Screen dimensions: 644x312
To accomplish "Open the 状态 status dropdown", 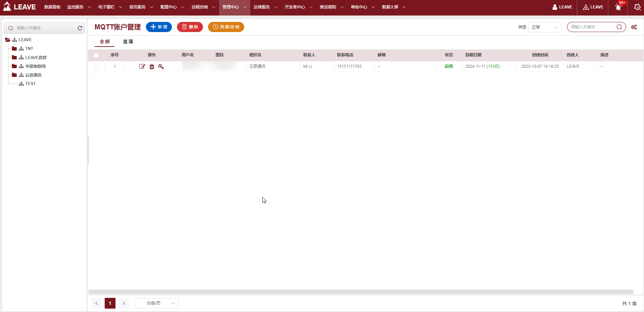I will tap(544, 27).
